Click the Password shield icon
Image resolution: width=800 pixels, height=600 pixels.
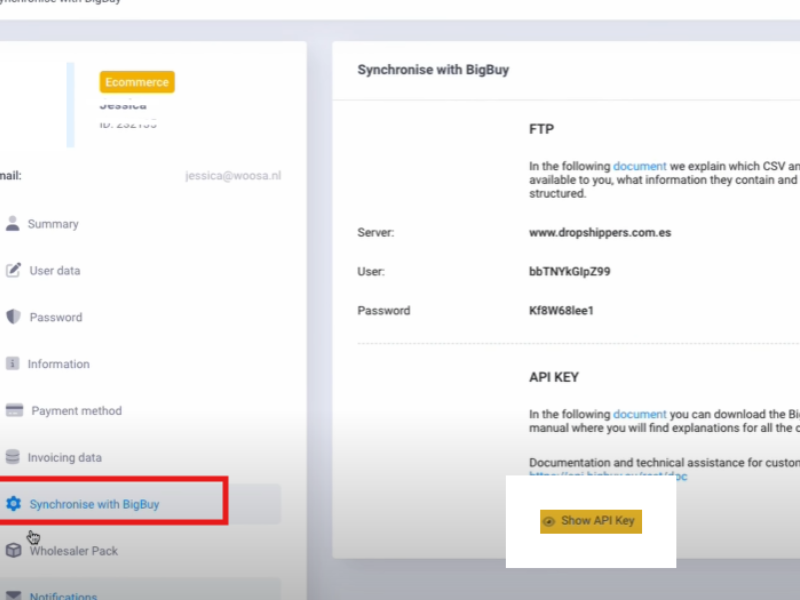(13, 317)
